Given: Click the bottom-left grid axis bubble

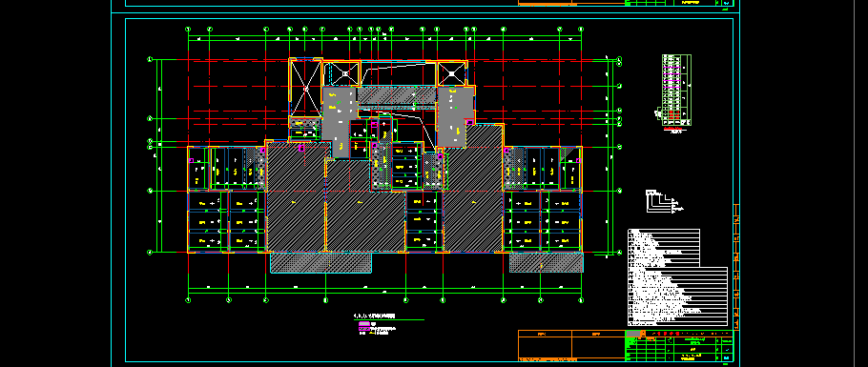Looking at the screenshot, I should pos(188,300).
